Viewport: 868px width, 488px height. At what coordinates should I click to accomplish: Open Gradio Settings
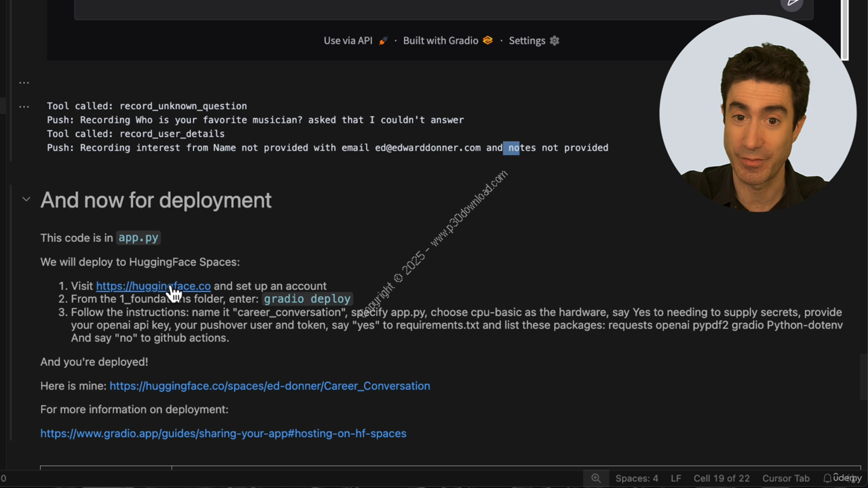click(x=527, y=41)
